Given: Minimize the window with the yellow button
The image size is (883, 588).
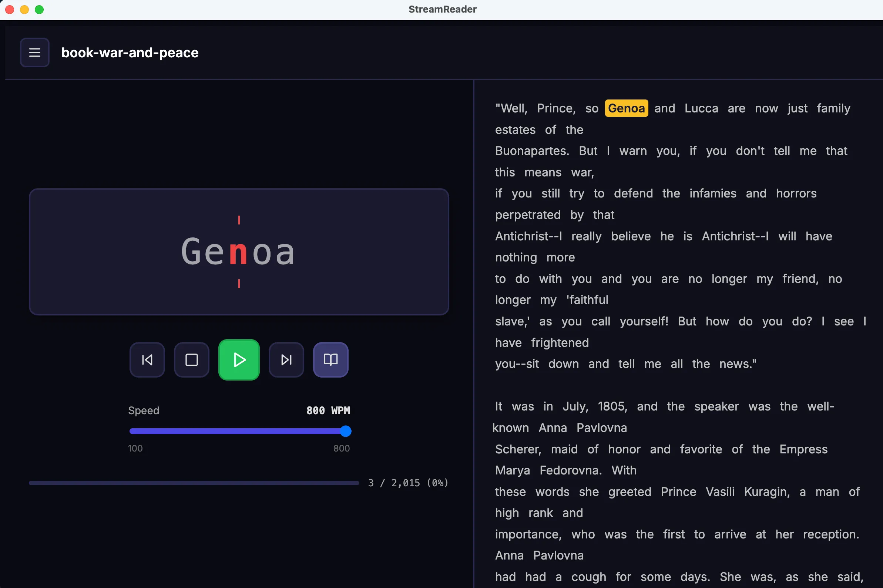Looking at the screenshot, I should 24,9.
